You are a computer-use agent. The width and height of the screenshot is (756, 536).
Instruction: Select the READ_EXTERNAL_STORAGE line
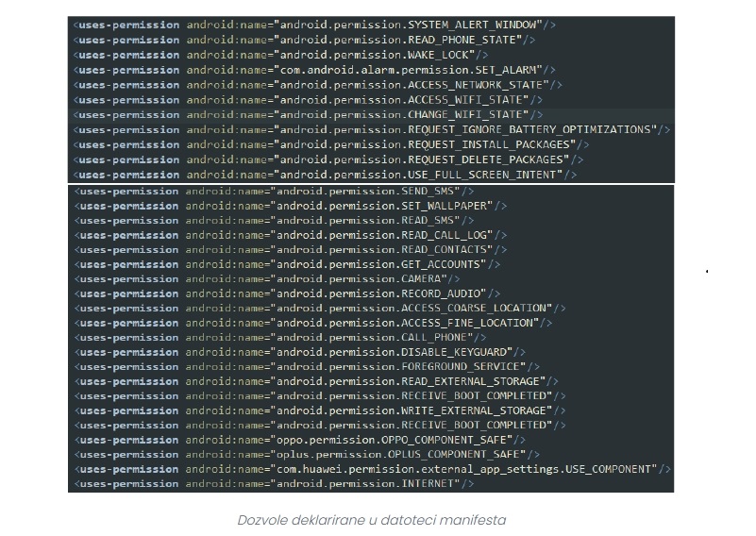[x=316, y=381]
